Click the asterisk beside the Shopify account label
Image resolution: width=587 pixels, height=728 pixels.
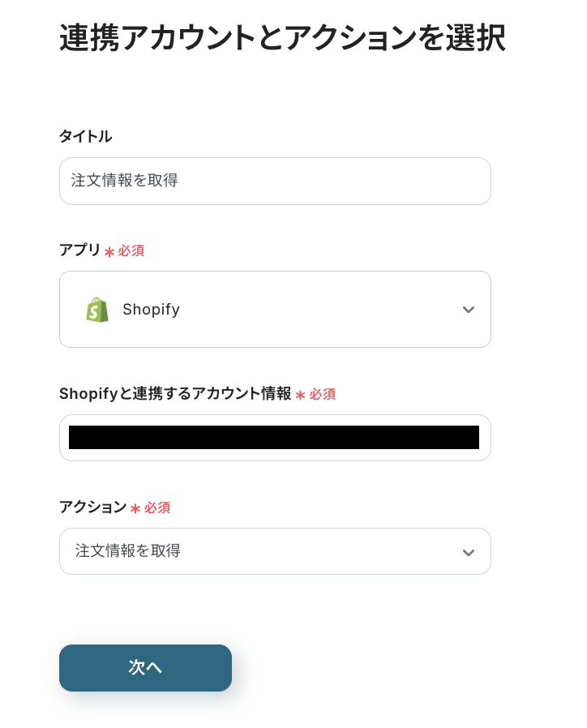[x=300, y=395]
